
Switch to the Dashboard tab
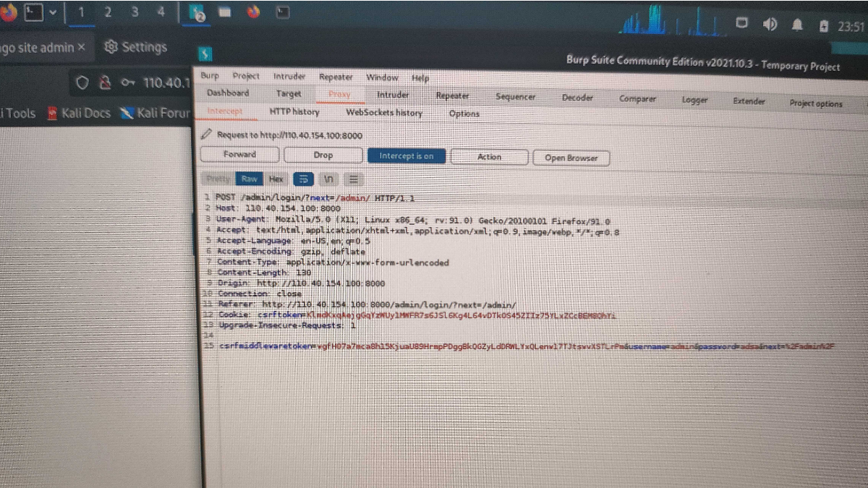point(228,93)
